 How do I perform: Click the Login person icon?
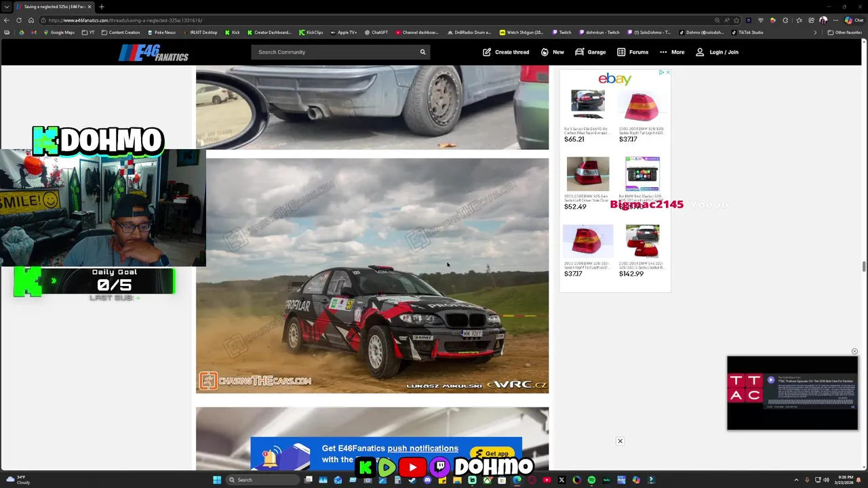coord(700,52)
